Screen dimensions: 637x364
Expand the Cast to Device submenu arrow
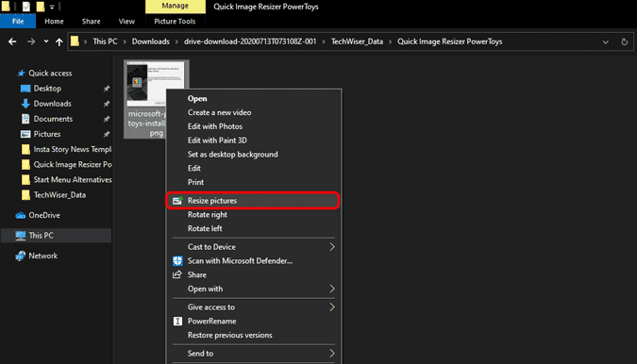pyautogui.click(x=332, y=247)
